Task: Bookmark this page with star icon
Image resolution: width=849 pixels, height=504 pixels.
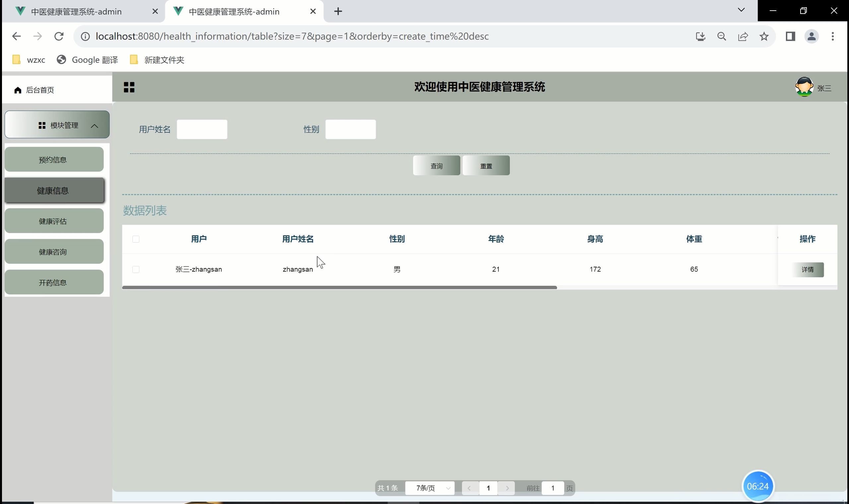Action: 764,36
